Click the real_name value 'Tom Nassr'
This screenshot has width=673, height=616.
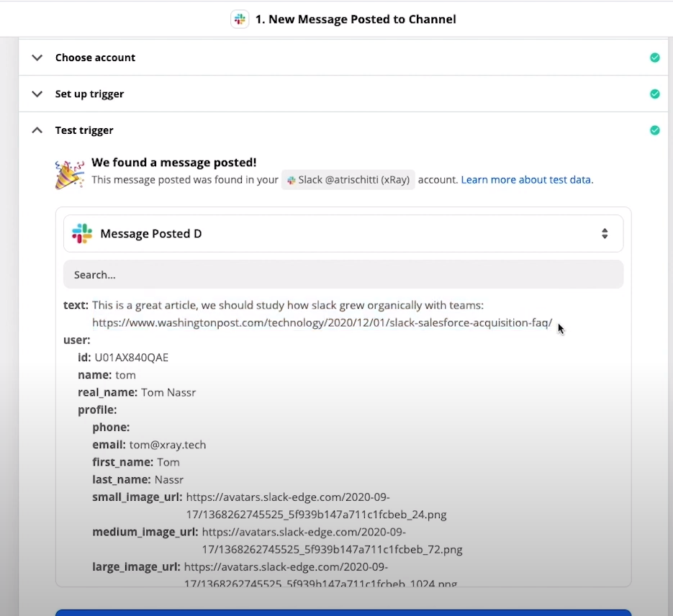coord(168,392)
